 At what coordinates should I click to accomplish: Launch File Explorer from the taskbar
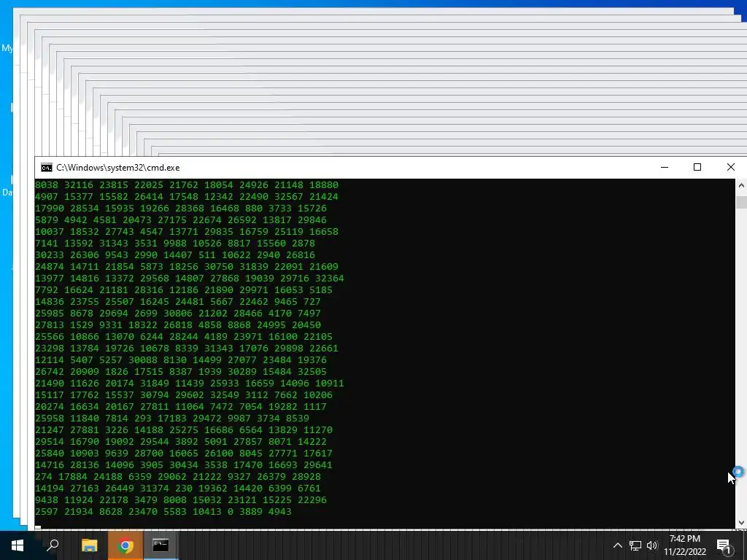[x=89, y=545]
